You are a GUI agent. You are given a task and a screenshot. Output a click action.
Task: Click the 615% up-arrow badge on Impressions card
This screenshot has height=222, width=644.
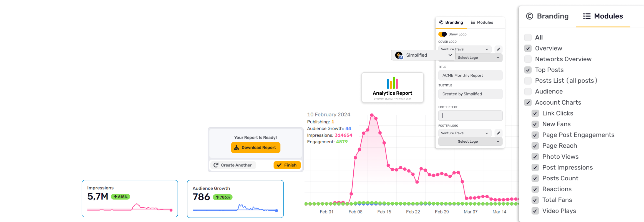click(120, 197)
